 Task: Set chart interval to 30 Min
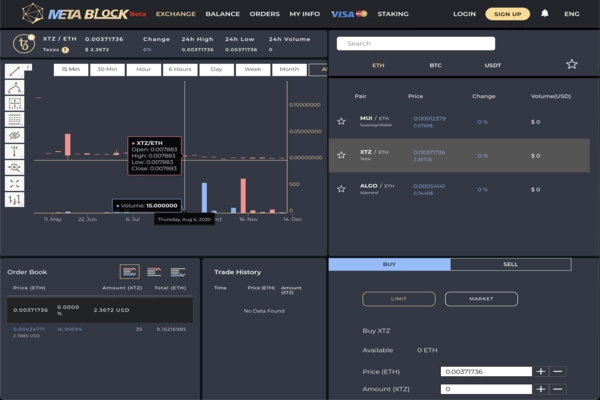point(107,70)
